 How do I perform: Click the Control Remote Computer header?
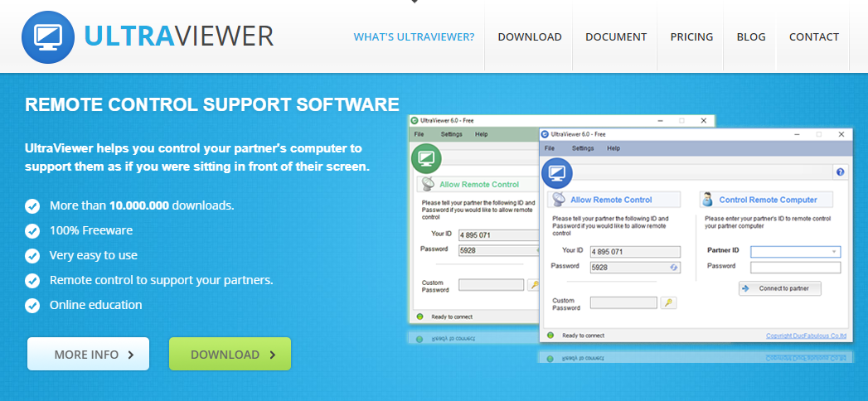click(x=766, y=200)
